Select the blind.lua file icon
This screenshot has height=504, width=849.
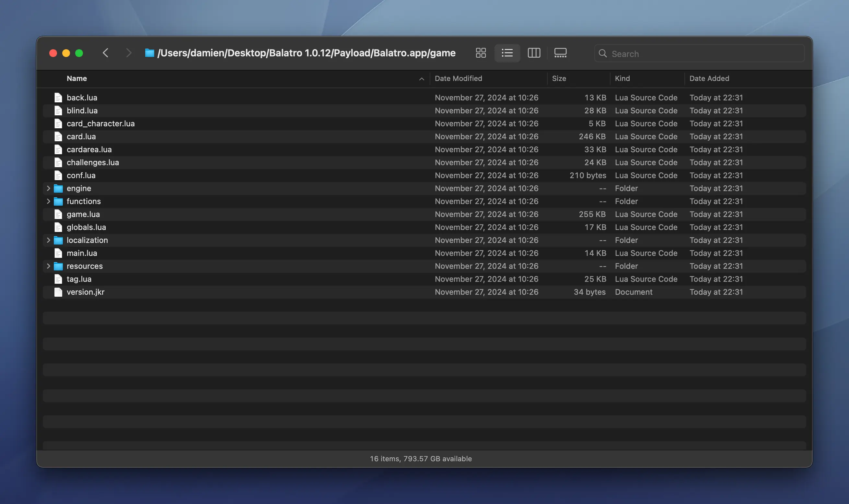coord(58,111)
